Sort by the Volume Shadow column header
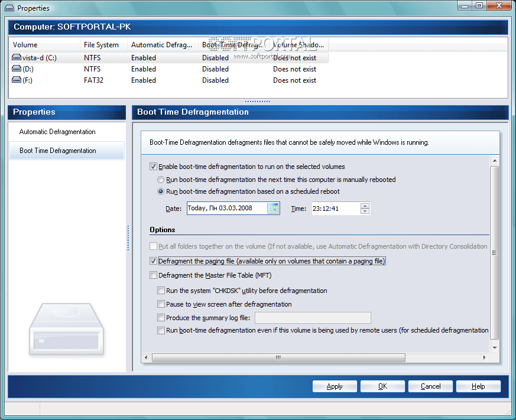516x420 pixels. click(299, 45)
